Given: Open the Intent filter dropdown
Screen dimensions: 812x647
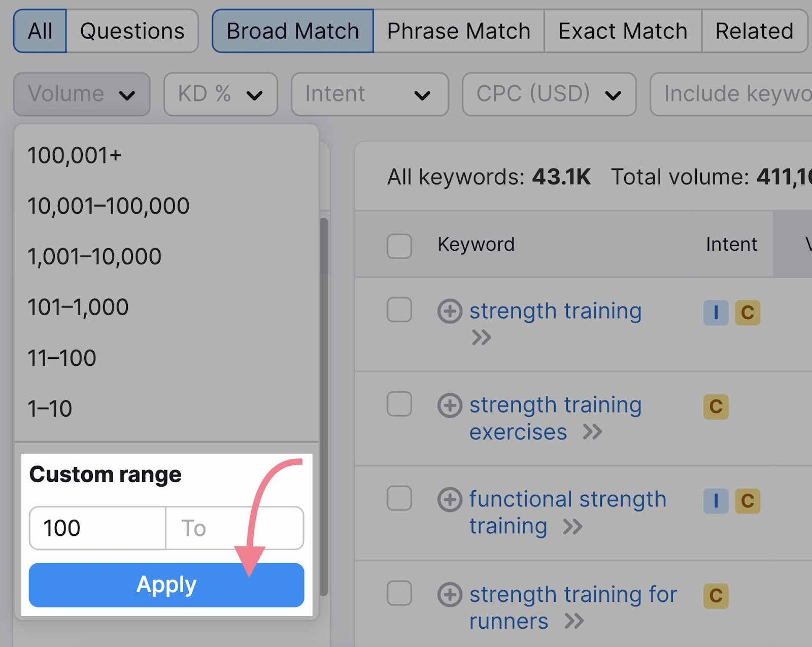Looking at the screenshot, I should coord(369,94).
